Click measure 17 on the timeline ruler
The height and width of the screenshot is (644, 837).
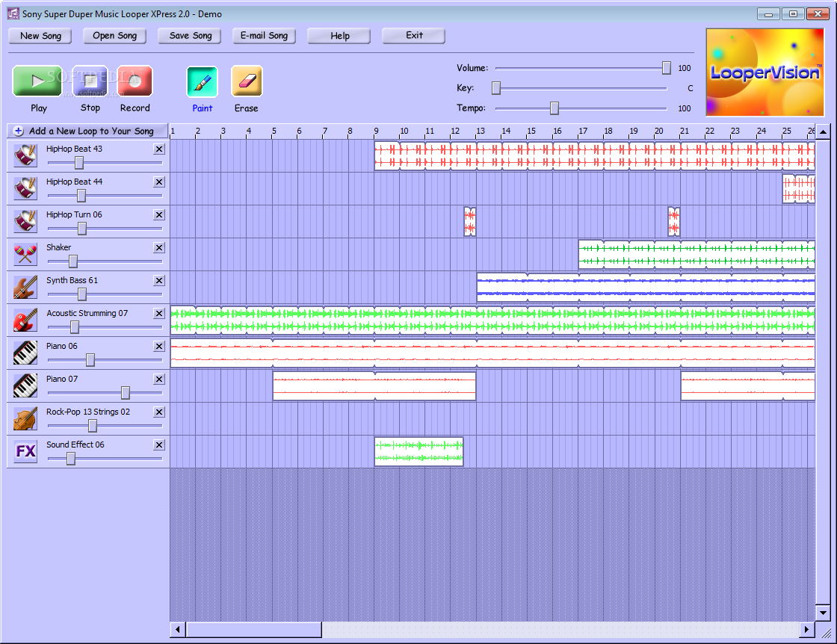pyautogui.click(x=582, y=131)
